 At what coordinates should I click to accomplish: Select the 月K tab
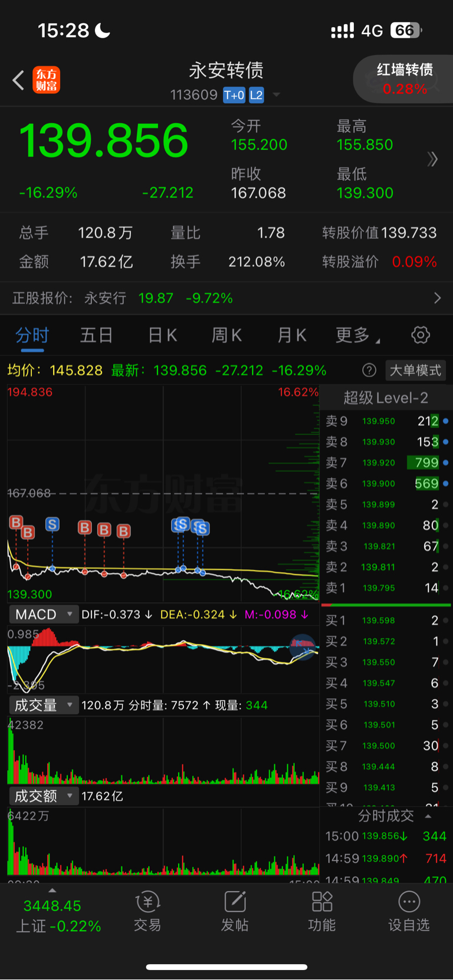pos(291,335)
